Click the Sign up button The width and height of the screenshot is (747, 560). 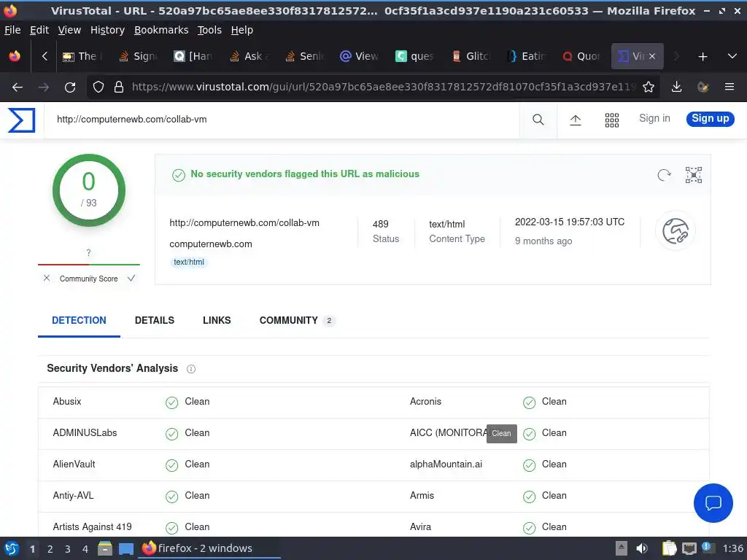pyautogui.click(x=710, y=119)
